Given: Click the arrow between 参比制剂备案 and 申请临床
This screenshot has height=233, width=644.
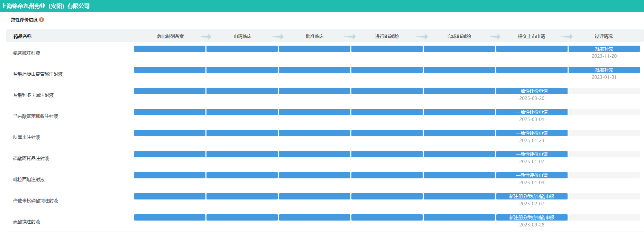Looking at the screenshot, I should click(x=205, y=36).
